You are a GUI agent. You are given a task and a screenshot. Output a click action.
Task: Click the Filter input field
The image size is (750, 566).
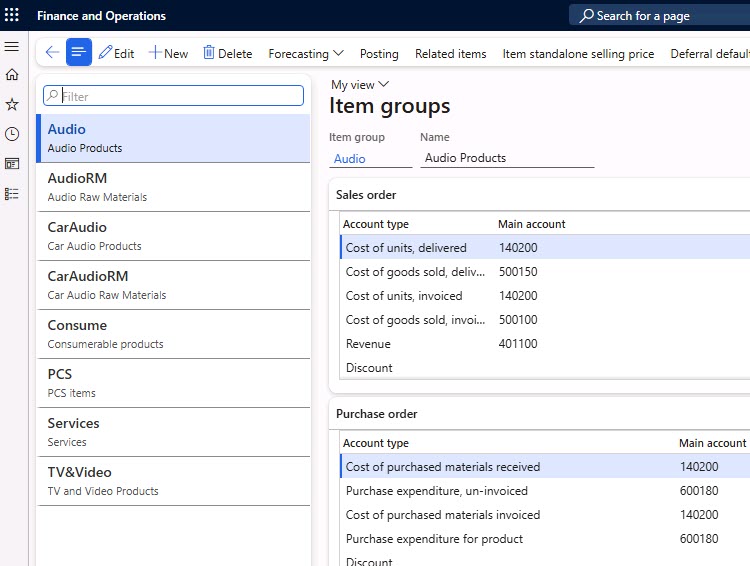[180, 96]
